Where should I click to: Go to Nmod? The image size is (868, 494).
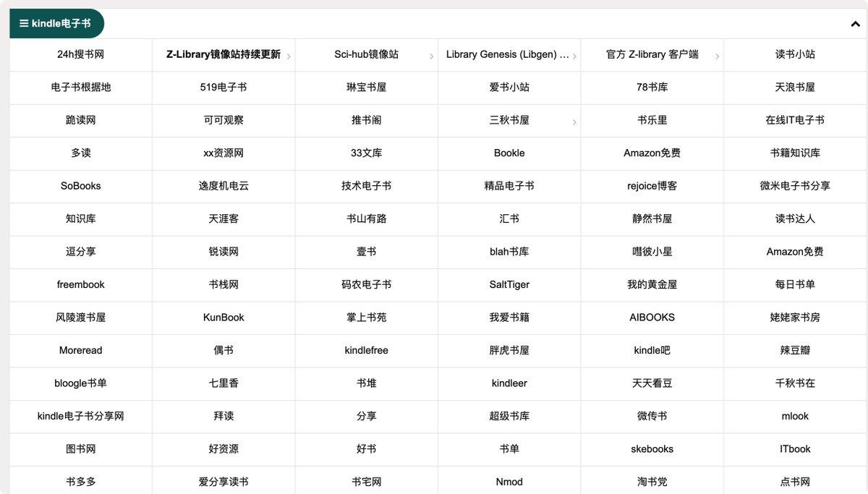click(x=509, y=482)
